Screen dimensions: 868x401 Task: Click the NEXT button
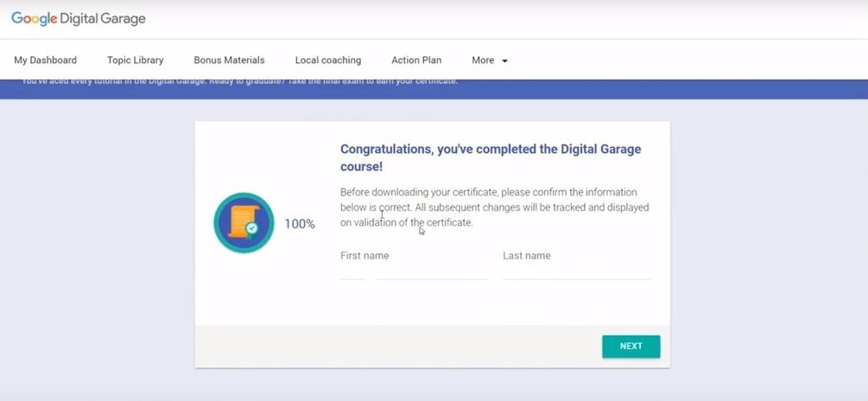(631, 347)
